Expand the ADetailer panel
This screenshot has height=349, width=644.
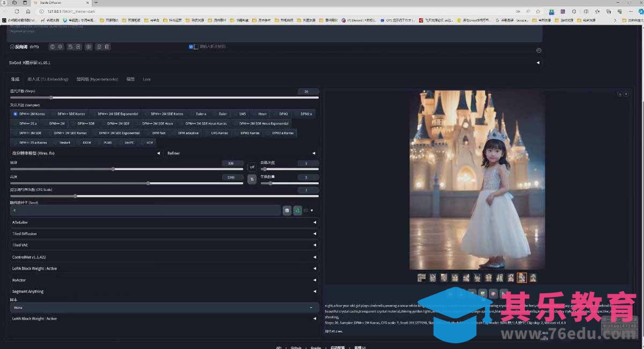(x=164, y=222)
